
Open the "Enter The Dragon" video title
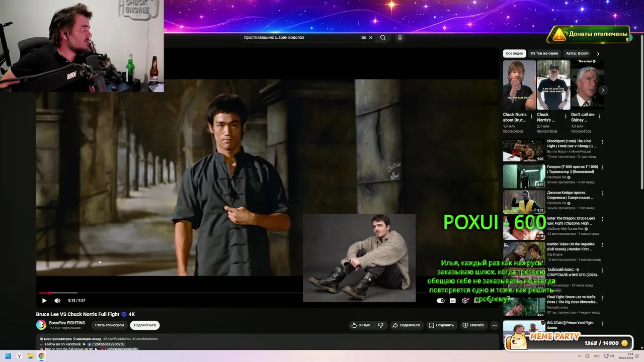572,221
